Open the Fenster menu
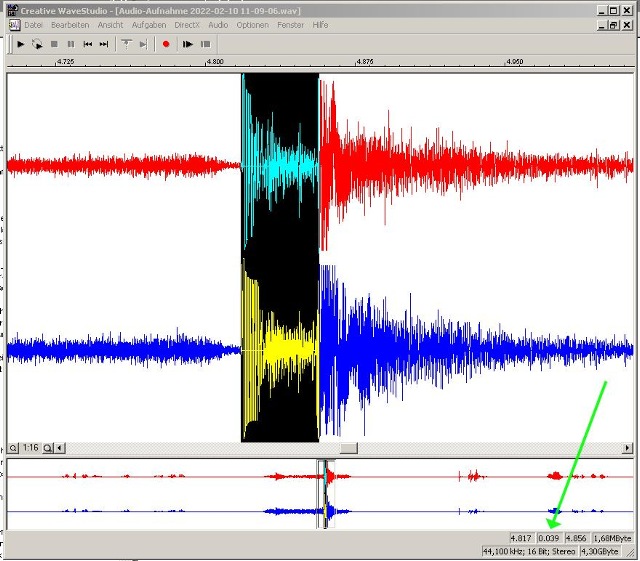 (291, 25)
